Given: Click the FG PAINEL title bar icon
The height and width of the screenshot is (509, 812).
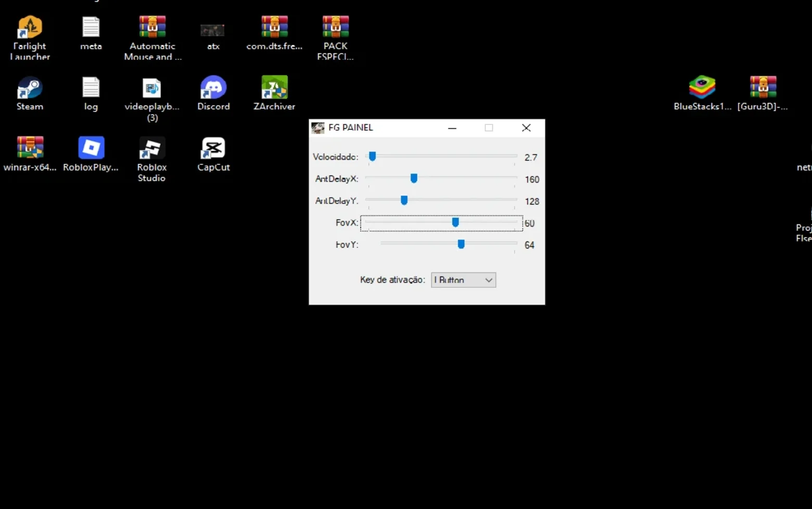Looking at the screenshot, I should click(318, 128).
